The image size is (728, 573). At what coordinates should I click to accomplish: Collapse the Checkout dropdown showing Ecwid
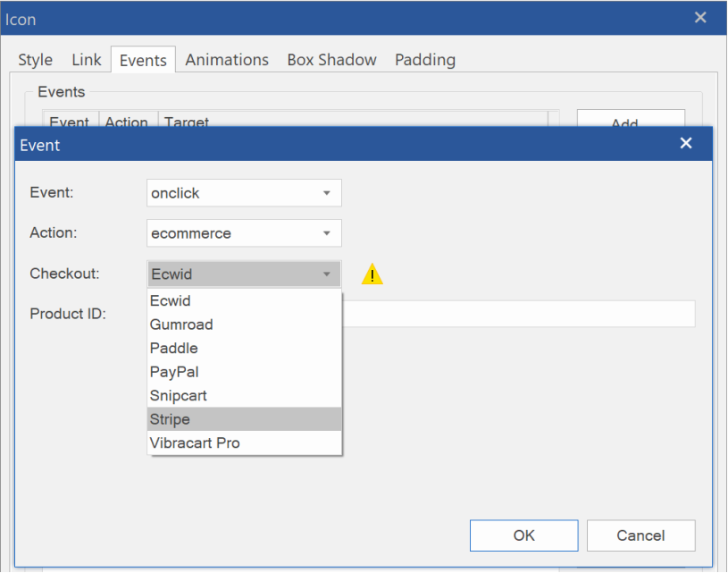pos(244,274)
